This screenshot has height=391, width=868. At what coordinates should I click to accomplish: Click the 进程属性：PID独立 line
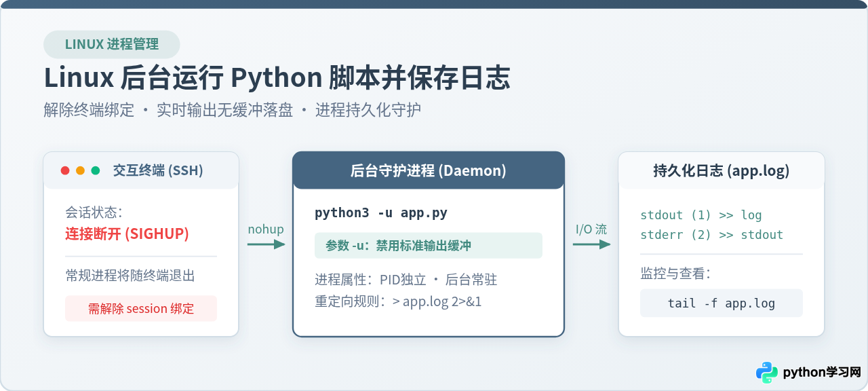tap(407, 280)
